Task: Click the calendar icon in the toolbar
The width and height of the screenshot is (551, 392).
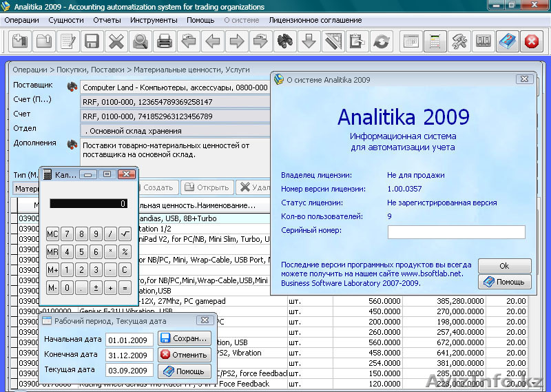Action: click(410, 41)
